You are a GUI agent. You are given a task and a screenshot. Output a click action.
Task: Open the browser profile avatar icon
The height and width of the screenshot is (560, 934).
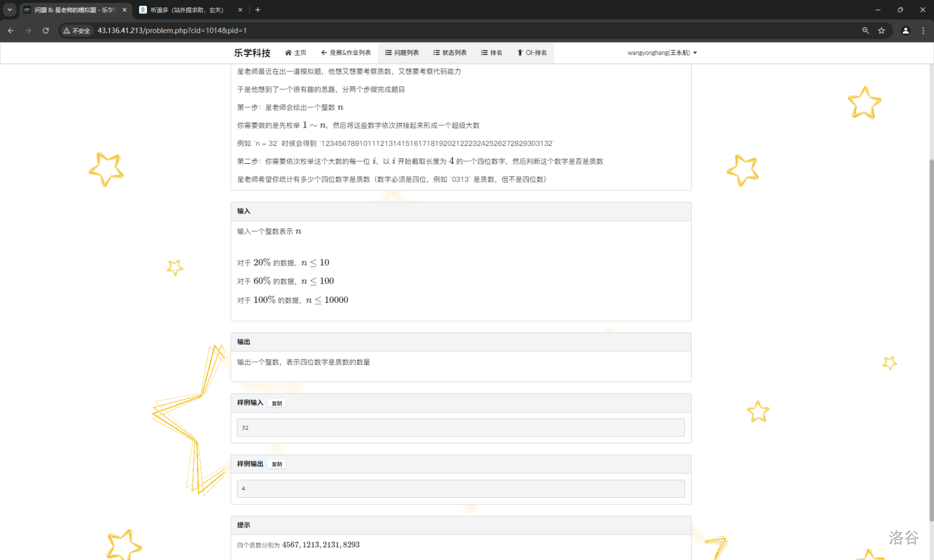[905, 31]
